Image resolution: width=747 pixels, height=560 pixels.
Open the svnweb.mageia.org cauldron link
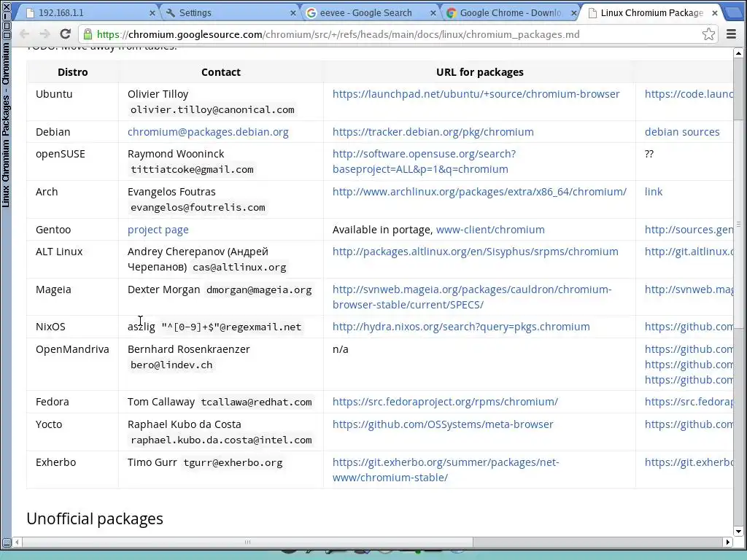coord(472,297)
